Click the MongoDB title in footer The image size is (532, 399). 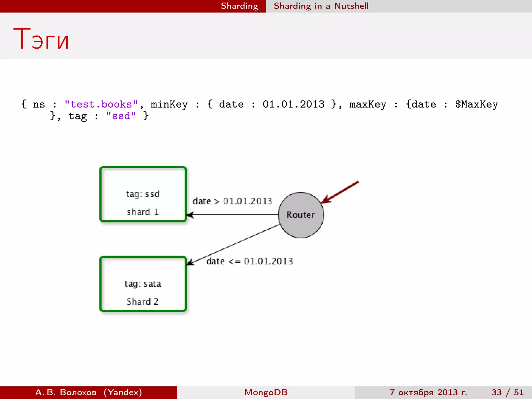[266, 392]
